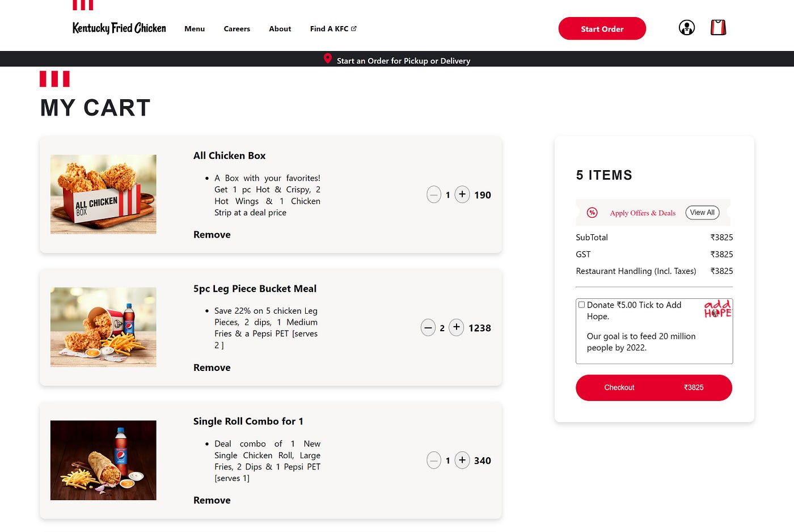This screenshot has width=794, height=532.
Task: Open the Menu navigation item
Action: click(195, 28)
